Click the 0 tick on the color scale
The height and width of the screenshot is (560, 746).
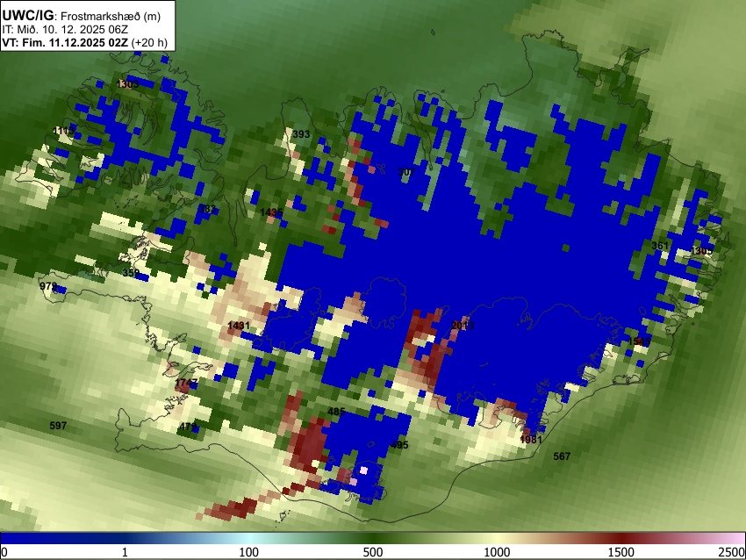click(4, 552)
